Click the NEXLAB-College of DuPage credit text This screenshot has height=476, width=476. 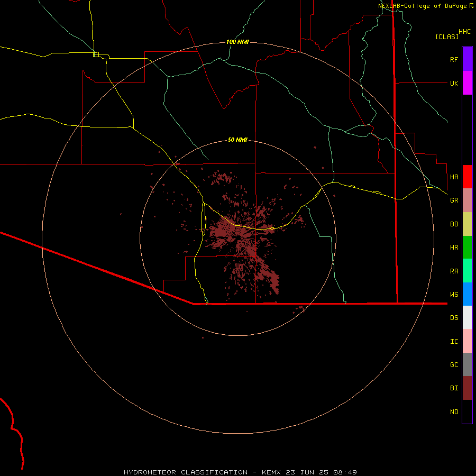click(422, 6)
